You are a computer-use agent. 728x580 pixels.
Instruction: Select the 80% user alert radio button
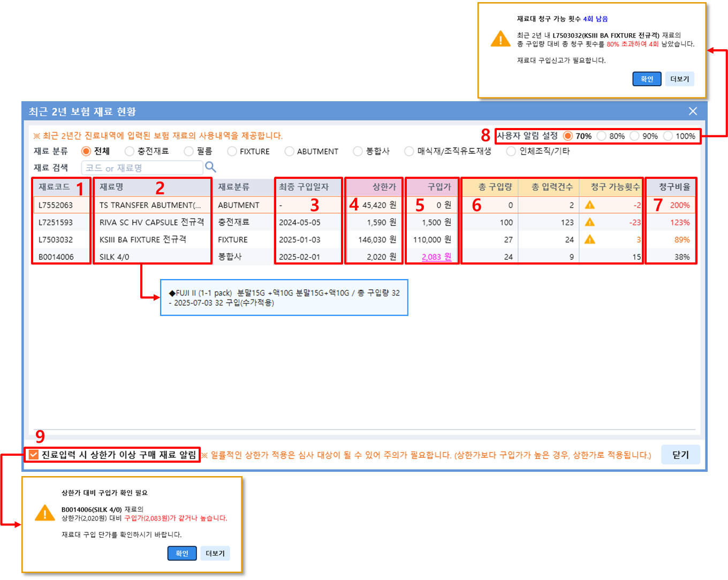coord(602,136)
